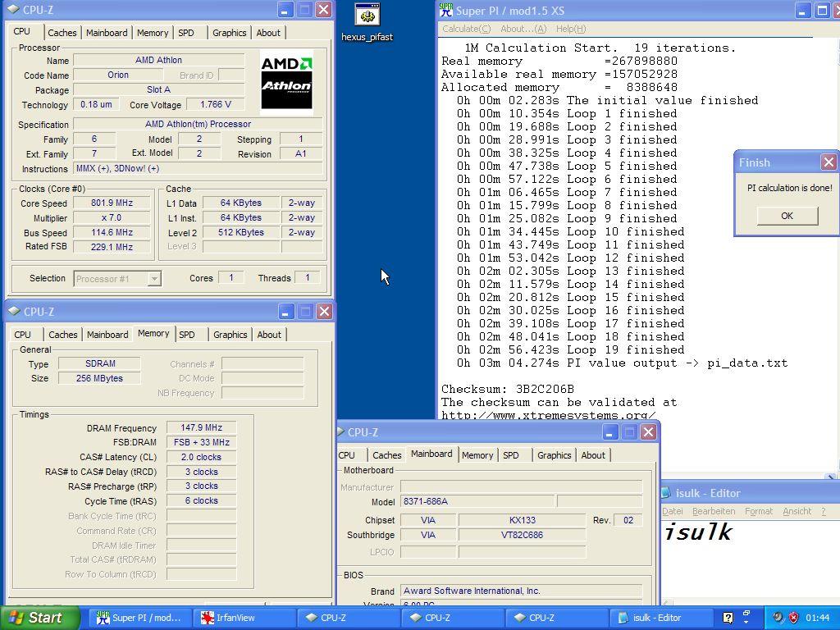
Task: Click the BIOS Brand Award Software field
Action: [x=521, y=591]
